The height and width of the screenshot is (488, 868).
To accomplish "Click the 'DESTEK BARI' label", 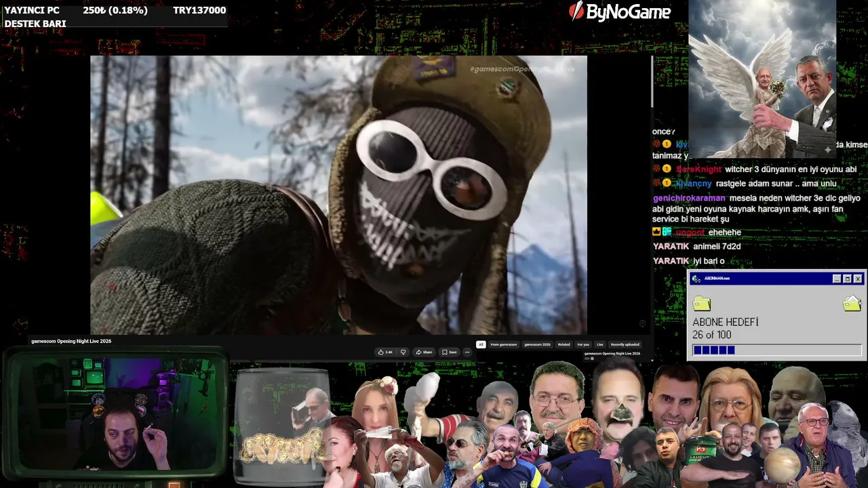I will point(35,24).
